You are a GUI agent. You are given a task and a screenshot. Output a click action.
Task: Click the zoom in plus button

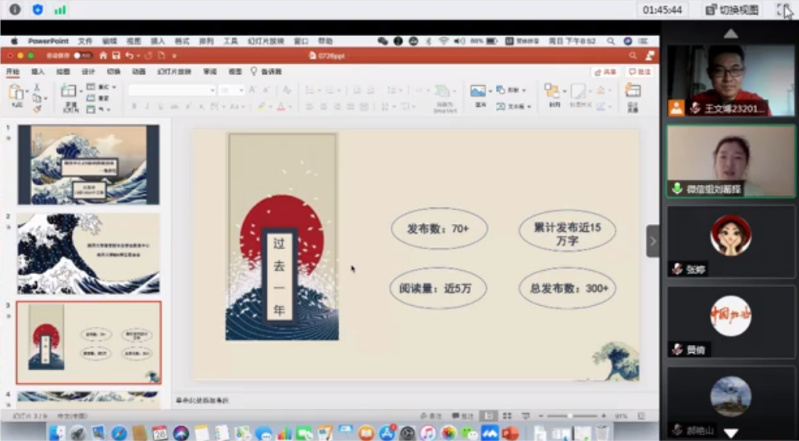click(604, 416)
